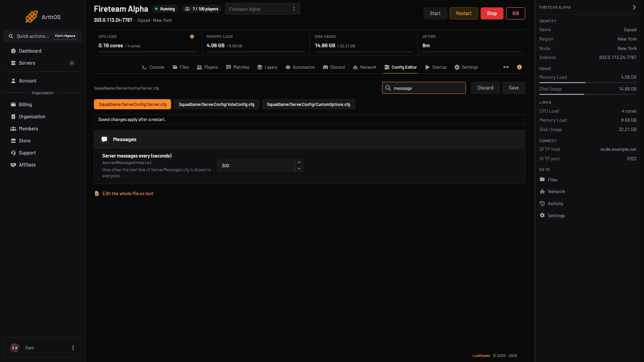This screenshot has height=362, width=644.
Task: Open Files from Go To panel
Action: pos(549,180)
